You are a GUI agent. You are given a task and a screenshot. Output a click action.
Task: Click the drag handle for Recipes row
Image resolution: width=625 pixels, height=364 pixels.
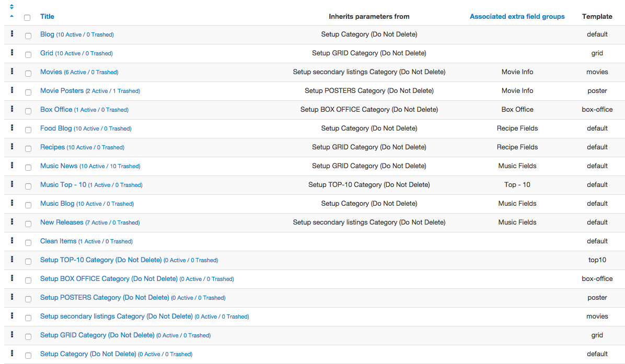(x=12, y=147)
